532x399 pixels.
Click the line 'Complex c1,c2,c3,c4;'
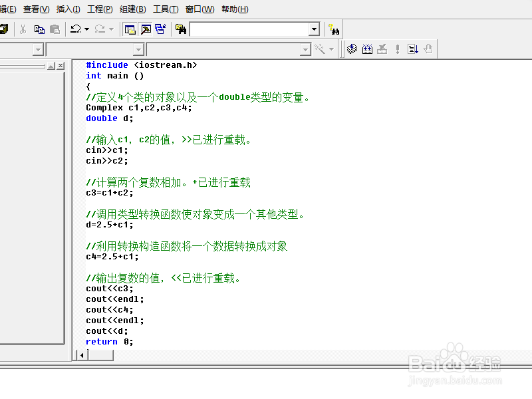click(x=139, y=108)
